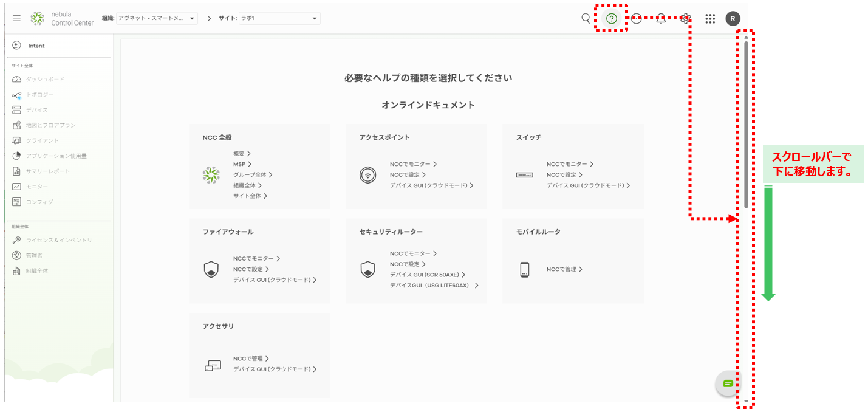Click the セキュリティルーター shield icon

coord(367,269)
